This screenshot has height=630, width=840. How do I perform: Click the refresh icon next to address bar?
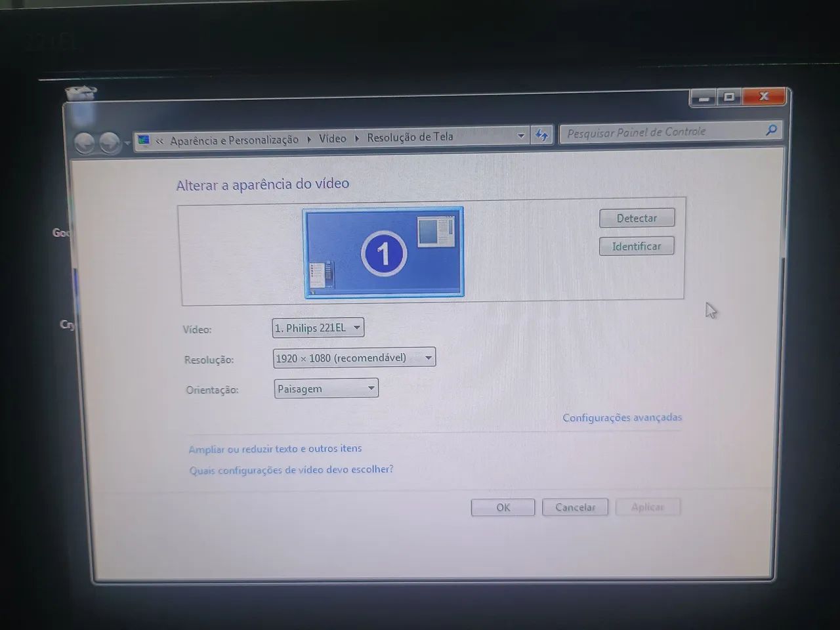coord(541,135)
